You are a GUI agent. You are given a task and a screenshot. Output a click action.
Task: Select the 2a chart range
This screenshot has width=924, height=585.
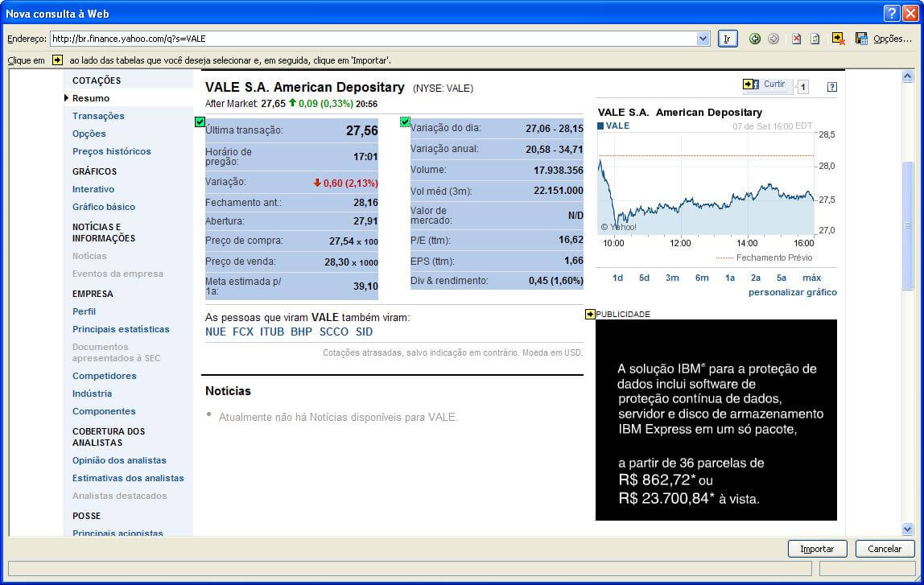[756, 278]
